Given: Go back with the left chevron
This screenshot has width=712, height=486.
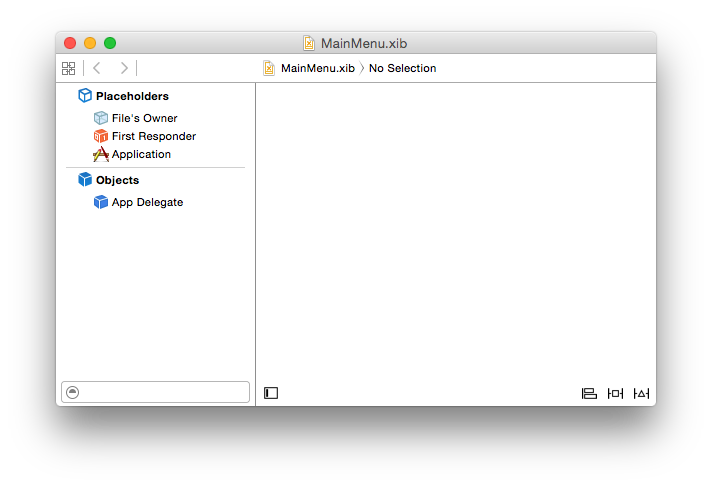Looking at the screenshot, I should [x=97, y=68].
